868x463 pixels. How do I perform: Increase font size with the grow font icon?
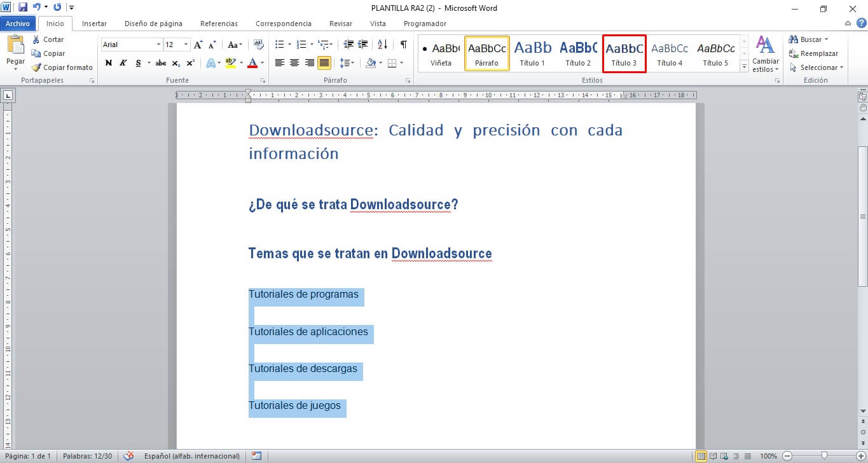click(198, 45)
